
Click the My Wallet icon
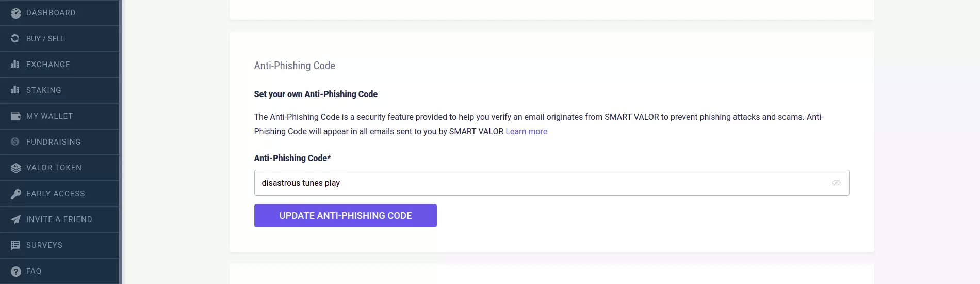coord(16,116)
